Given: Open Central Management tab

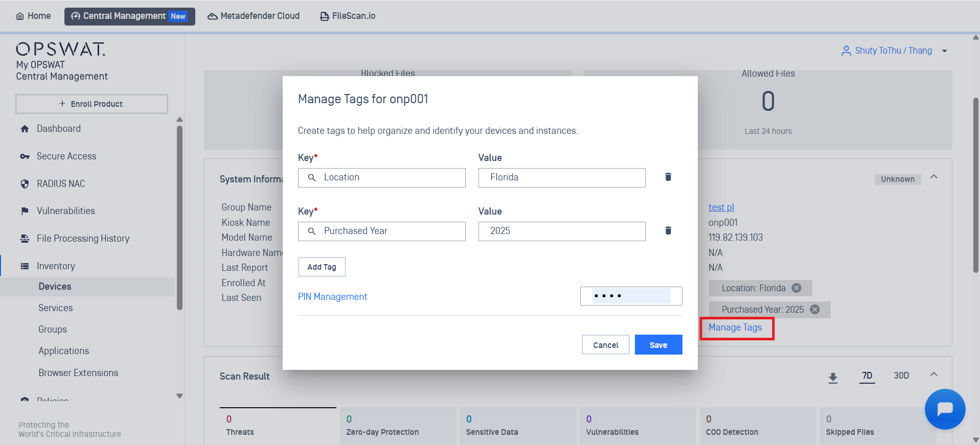Looking at the screenshot, I should click(129, 16).
